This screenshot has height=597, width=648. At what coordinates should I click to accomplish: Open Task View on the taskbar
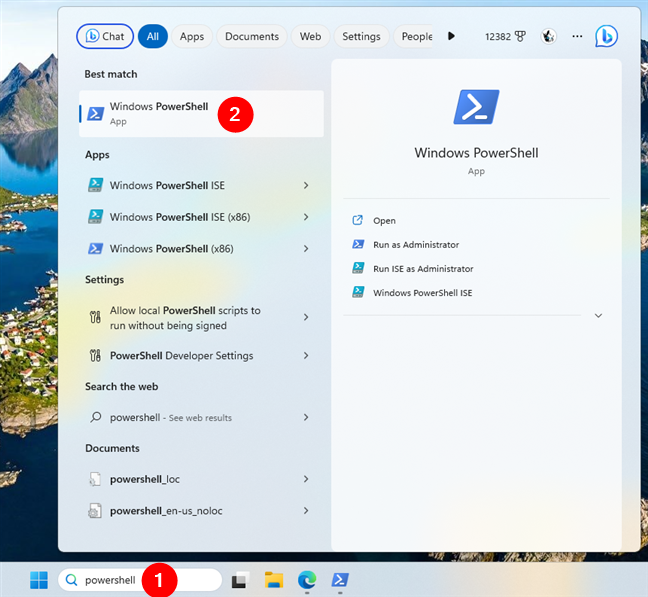click(240, 579)
